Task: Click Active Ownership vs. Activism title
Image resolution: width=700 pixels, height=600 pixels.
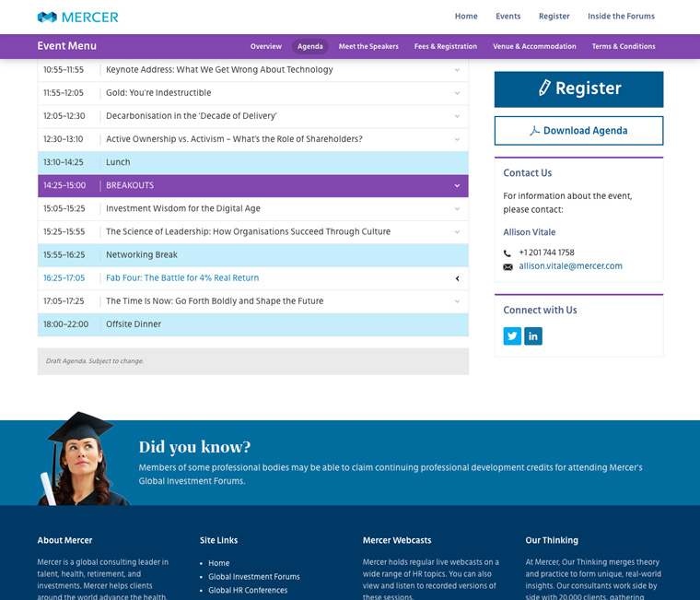Action: click(234, 139)
